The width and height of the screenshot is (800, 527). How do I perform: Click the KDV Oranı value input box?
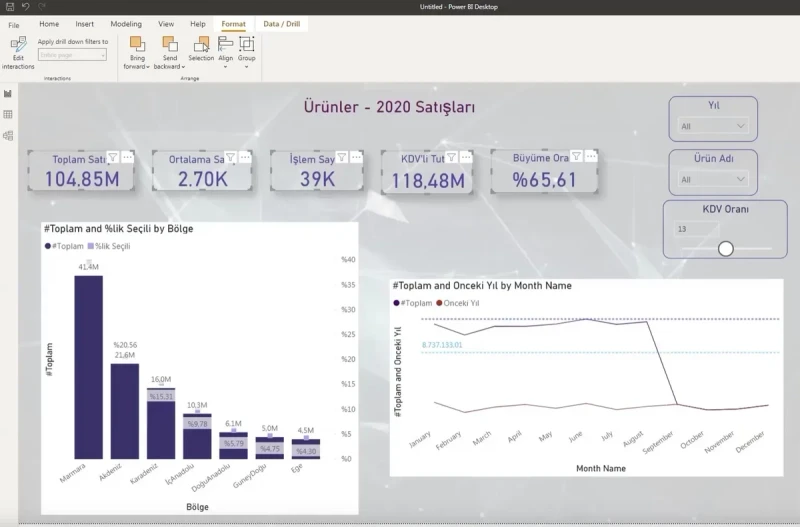696,229
